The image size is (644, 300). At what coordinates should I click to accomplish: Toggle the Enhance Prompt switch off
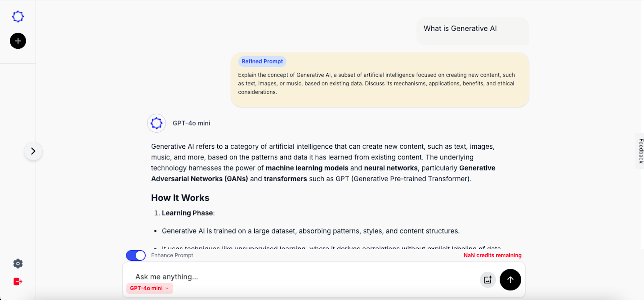pos(136,255)
